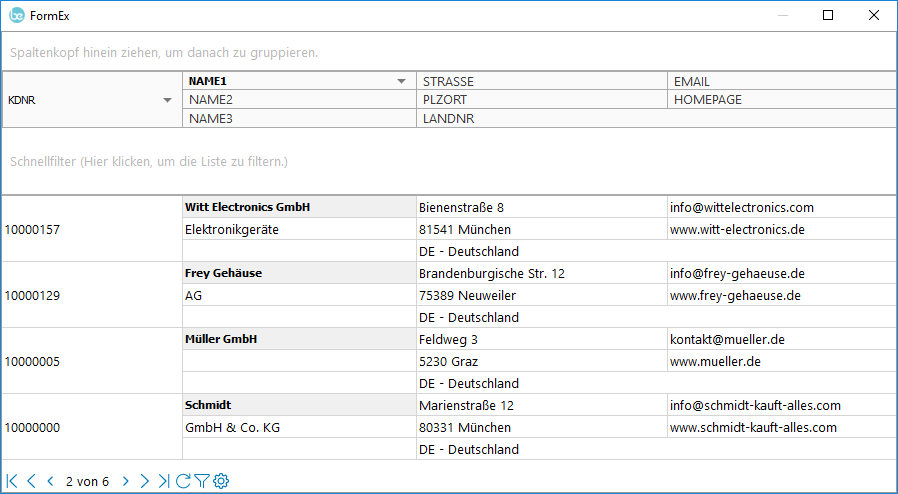Click the large next-page chevron

point(144,481)
